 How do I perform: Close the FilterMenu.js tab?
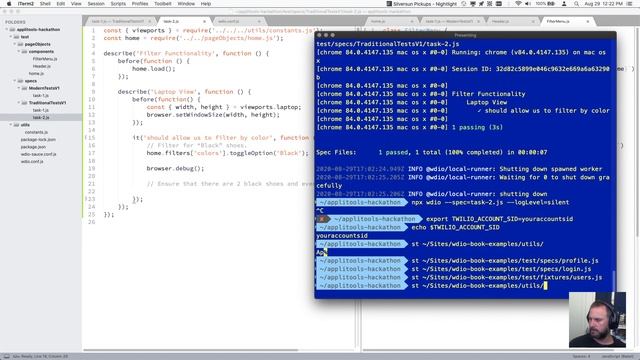click(588, 21)
